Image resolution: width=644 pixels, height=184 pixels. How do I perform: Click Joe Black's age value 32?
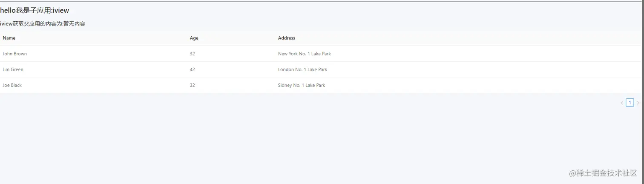click(x=192, y=85)
